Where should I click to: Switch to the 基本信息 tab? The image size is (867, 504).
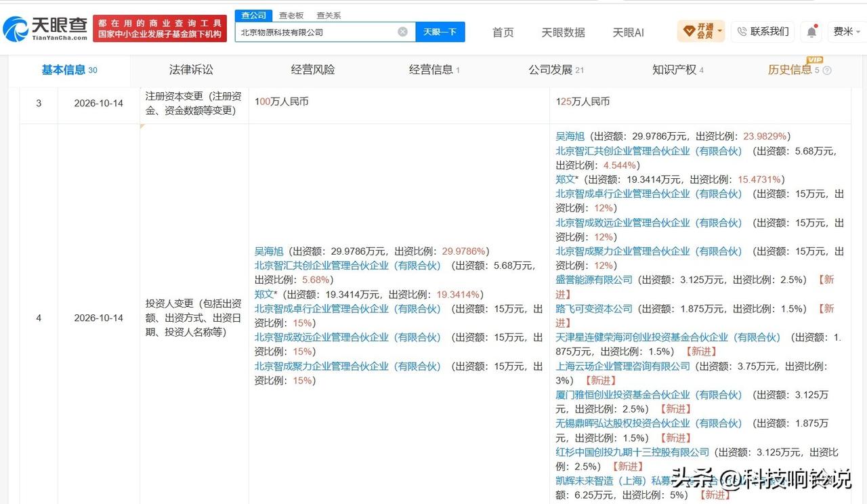click(x=69, y=70)
